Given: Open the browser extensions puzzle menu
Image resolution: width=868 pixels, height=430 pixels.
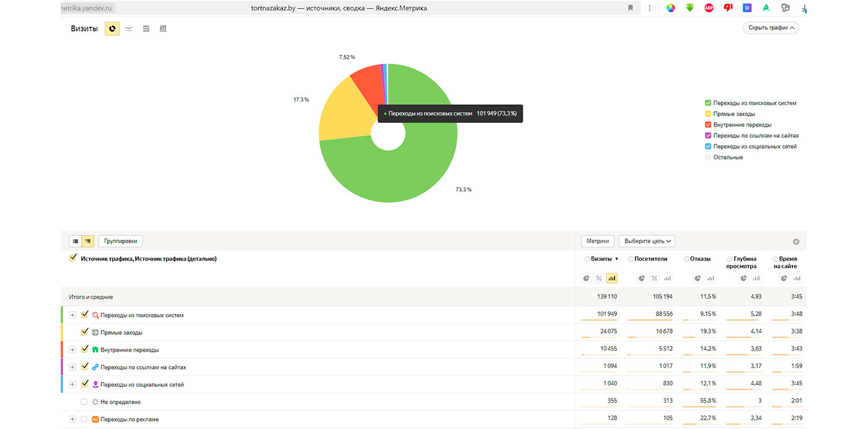Looking at the screenshot, I should pyautogui.click(x=786, y=8).
